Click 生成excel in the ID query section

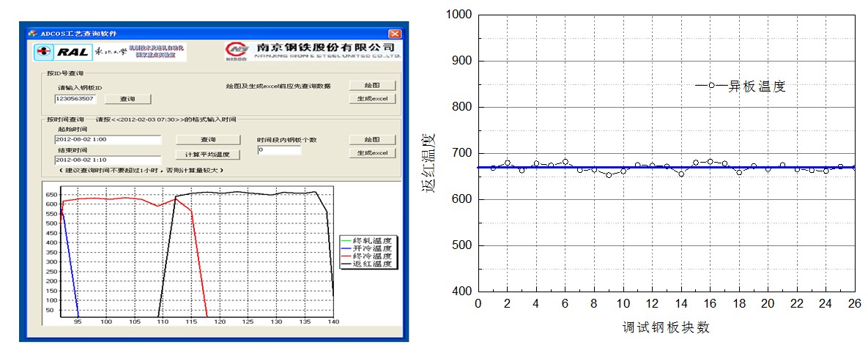point(371,99)
